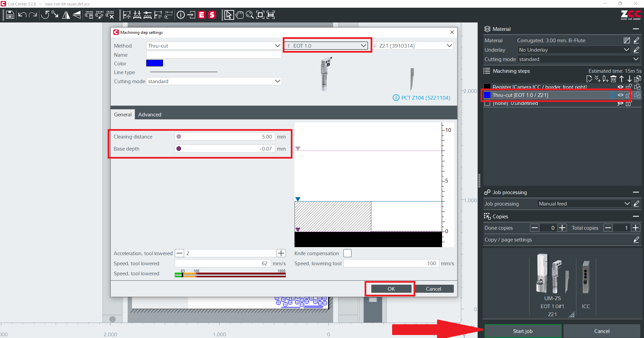The image size is (644, 338).
Task: Delete machining step with trash icon
Action: 613,79
